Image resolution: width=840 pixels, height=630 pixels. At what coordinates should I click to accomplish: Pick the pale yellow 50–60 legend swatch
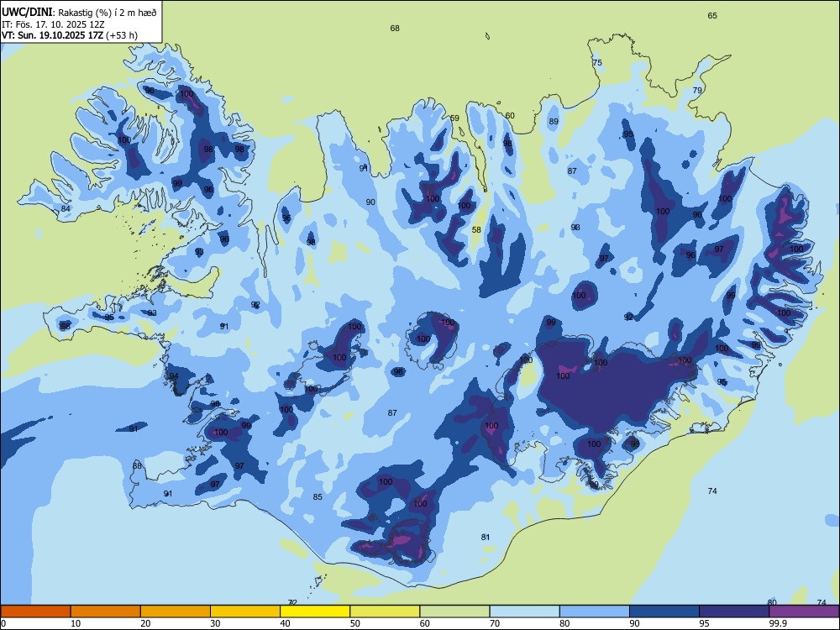[385, 612]
